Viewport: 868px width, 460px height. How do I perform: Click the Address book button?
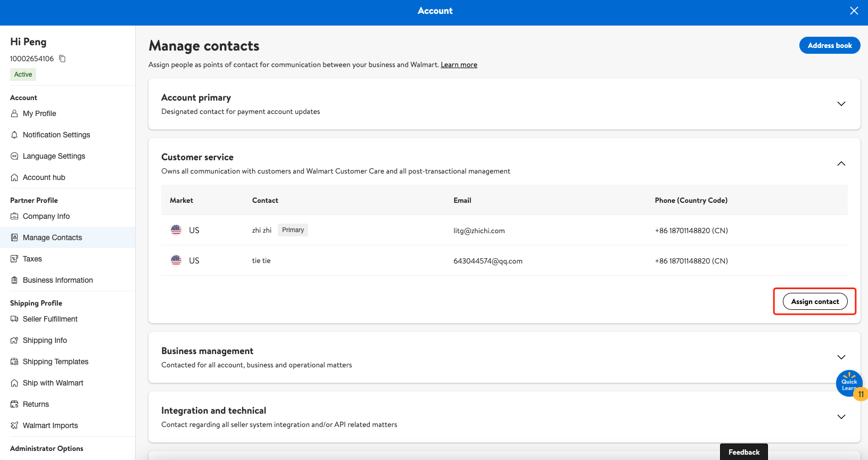tap(830, 45)
